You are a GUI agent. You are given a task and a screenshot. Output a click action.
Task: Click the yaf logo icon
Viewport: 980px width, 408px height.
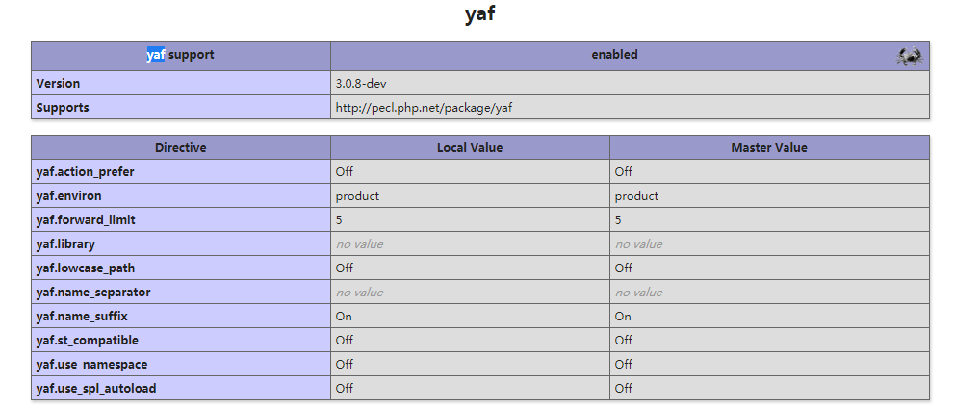[909, 56]
